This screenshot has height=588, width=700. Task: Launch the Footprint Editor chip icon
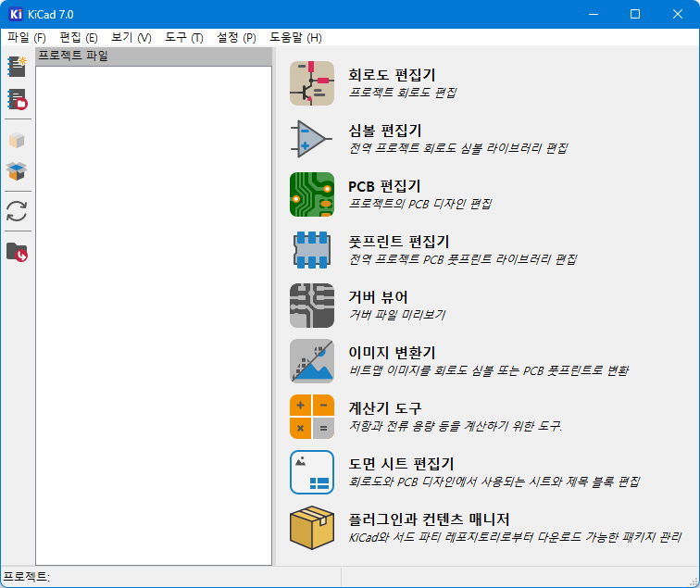click(312, 250)
